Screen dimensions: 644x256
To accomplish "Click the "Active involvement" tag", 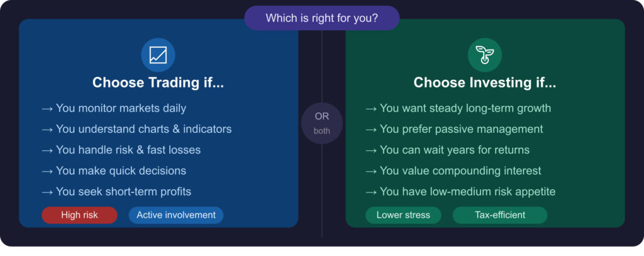I will click(176, 215).
